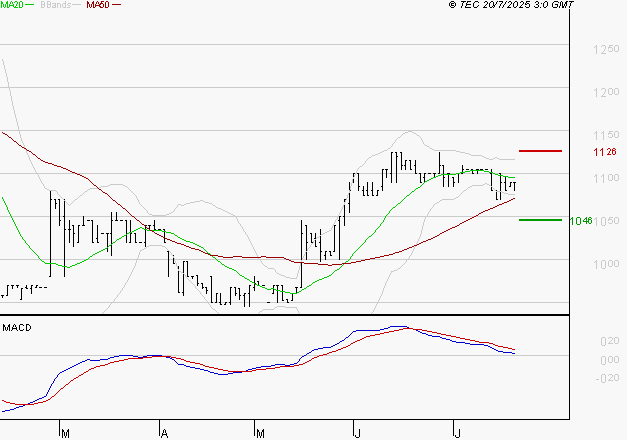Viewport: 627px width, 440px height.
Task: Click the 1150 price axis label
Action: point(606,136)
